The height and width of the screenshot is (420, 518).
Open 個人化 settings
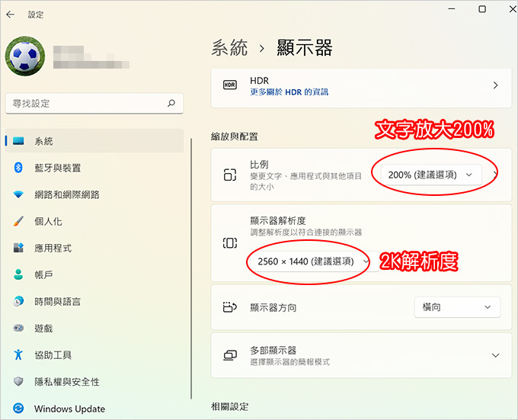click(94, 221)
